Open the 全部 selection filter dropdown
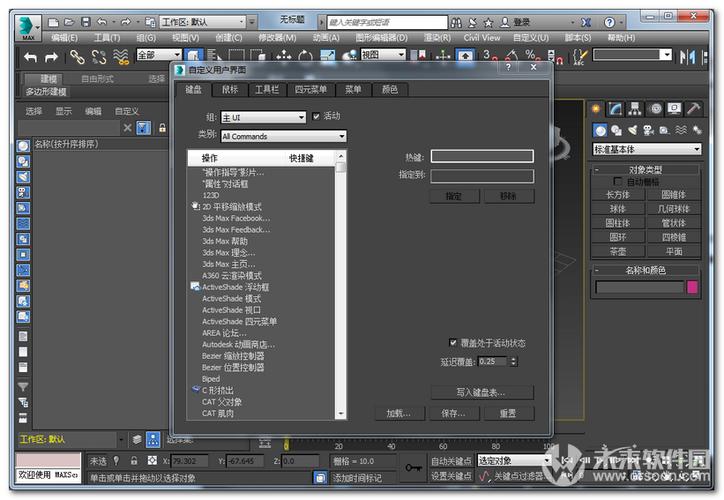 [159, 55]
